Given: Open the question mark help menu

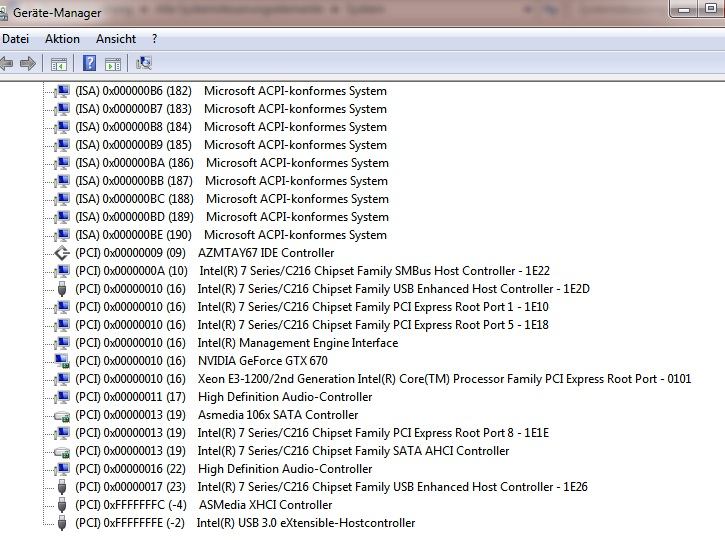Looking at the screenshot, I should [x=154, y=39].
